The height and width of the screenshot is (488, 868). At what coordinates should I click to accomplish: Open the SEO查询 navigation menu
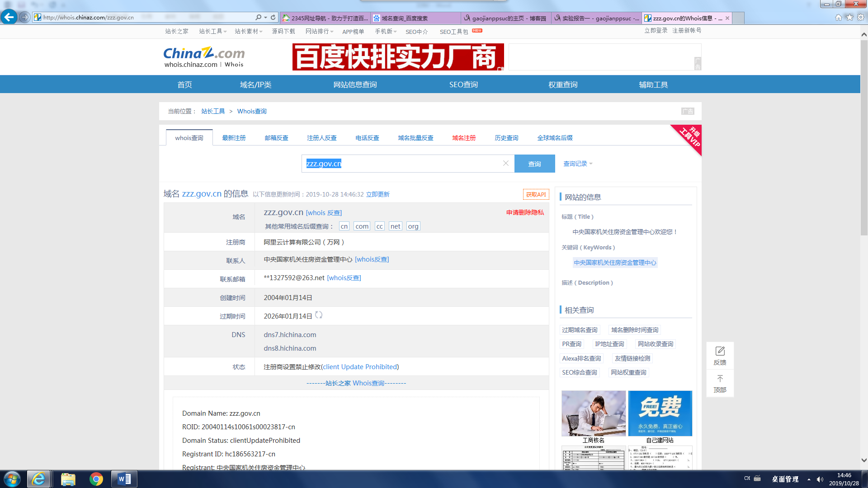click(x=463, y=84)
